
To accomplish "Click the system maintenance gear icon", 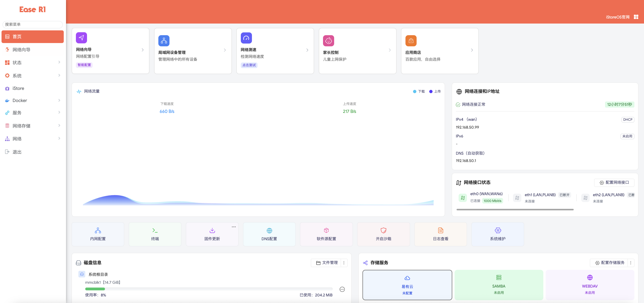I will tap(498, 230).
